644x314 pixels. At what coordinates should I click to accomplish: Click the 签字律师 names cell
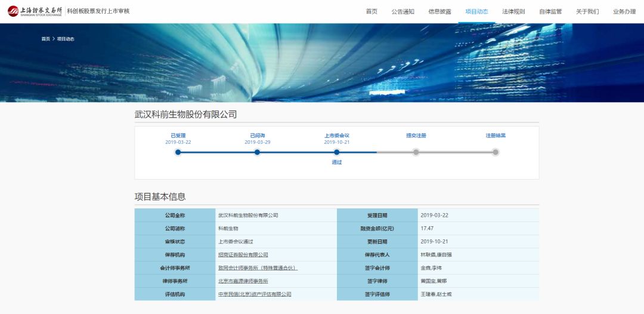(478, 281)
